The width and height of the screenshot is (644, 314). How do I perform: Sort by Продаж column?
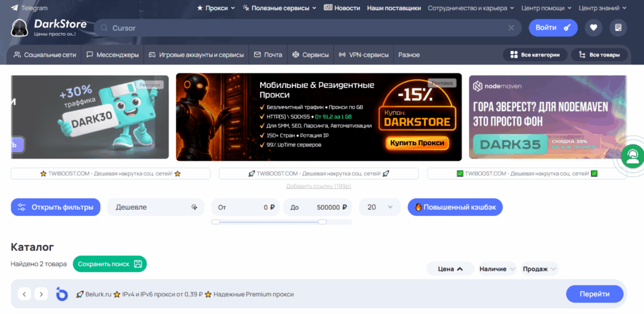(540, 269)
